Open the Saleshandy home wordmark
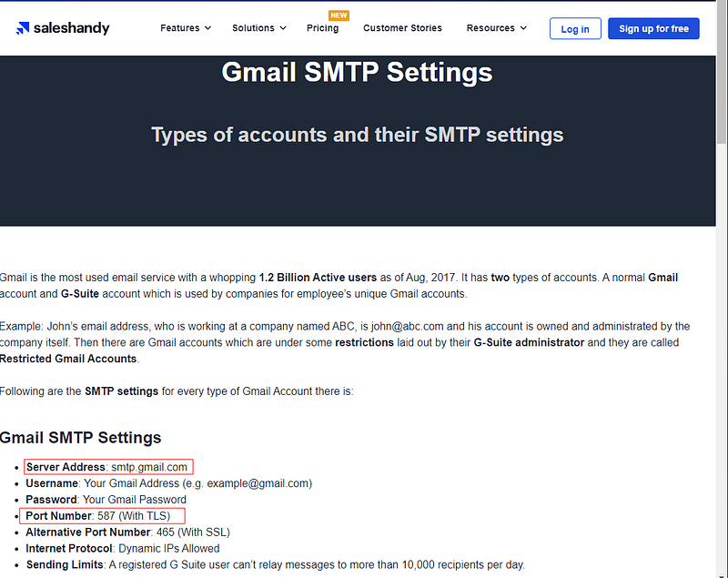This screenshot has width=728, height=578. coord(72,28)
